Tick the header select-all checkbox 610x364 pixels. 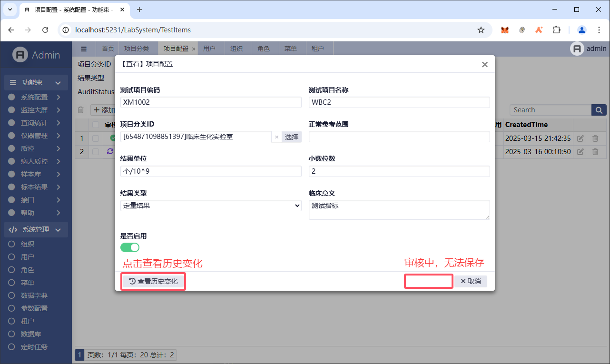96,125
